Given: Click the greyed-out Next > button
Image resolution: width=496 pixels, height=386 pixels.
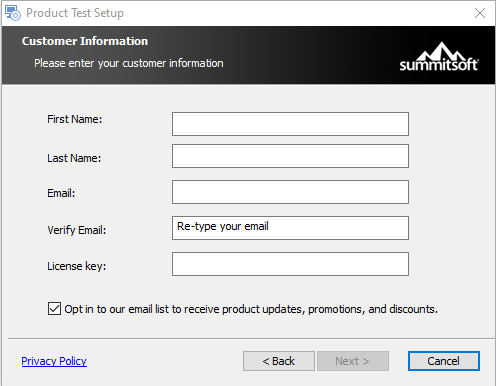Looking at the screenshot, I should click(x=353, y=361).
